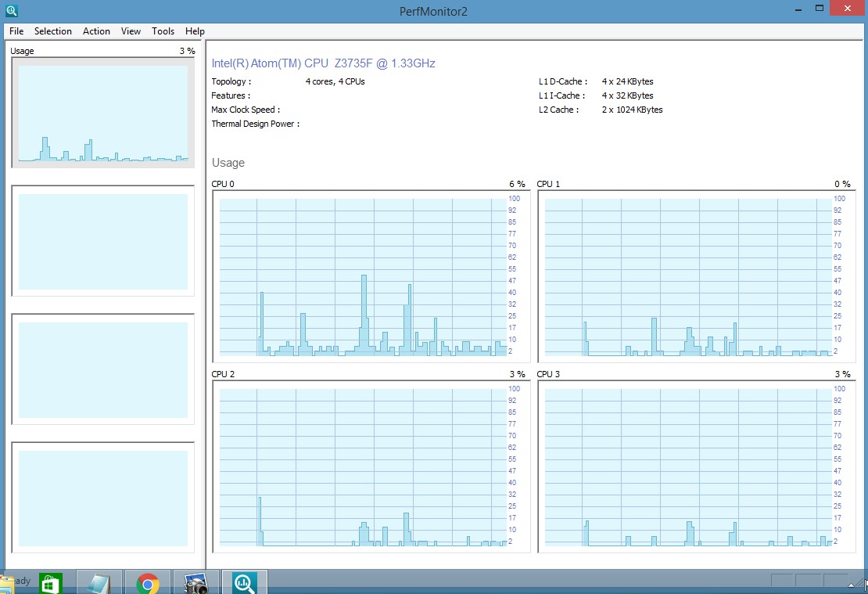Click the L2 Cache label
Image resolution: width=868 pixels, height=594 pixels.
558,110
